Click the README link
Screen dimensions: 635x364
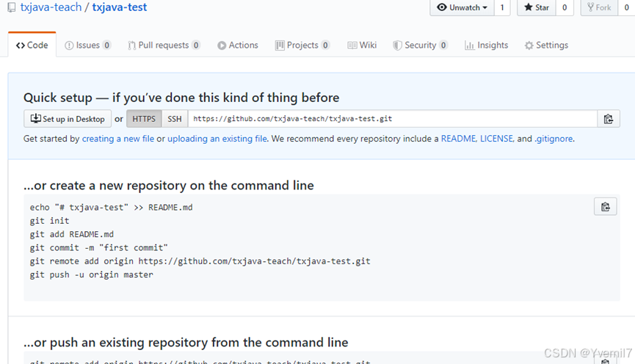pos(459,139)
